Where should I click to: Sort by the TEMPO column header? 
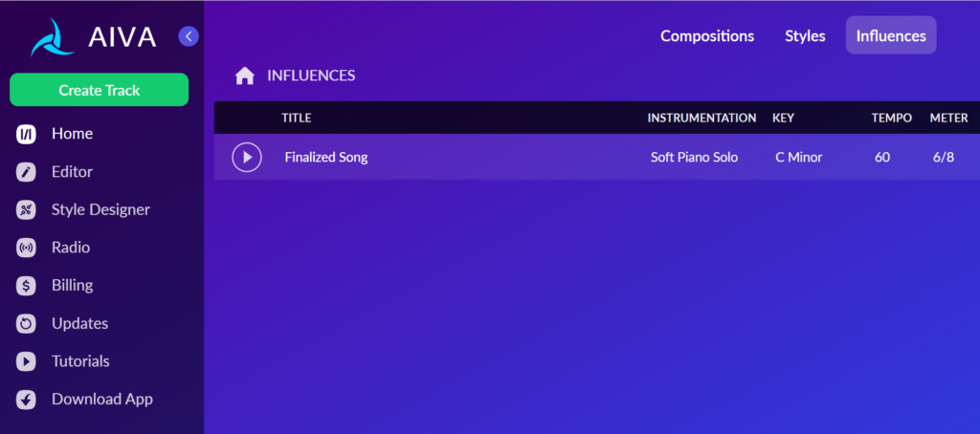coord(891,118)
